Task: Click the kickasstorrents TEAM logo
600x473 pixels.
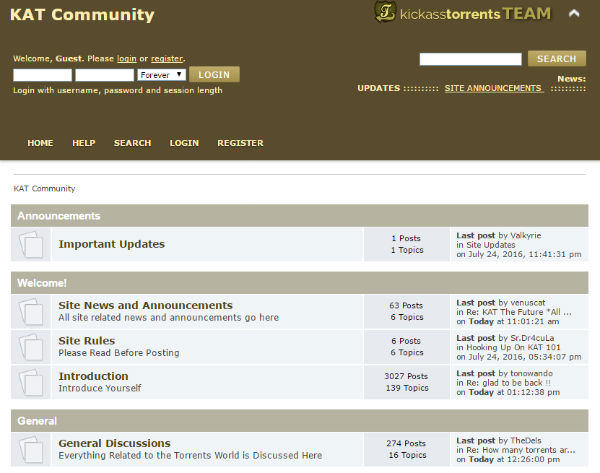Action: click(x=462, y=13)
